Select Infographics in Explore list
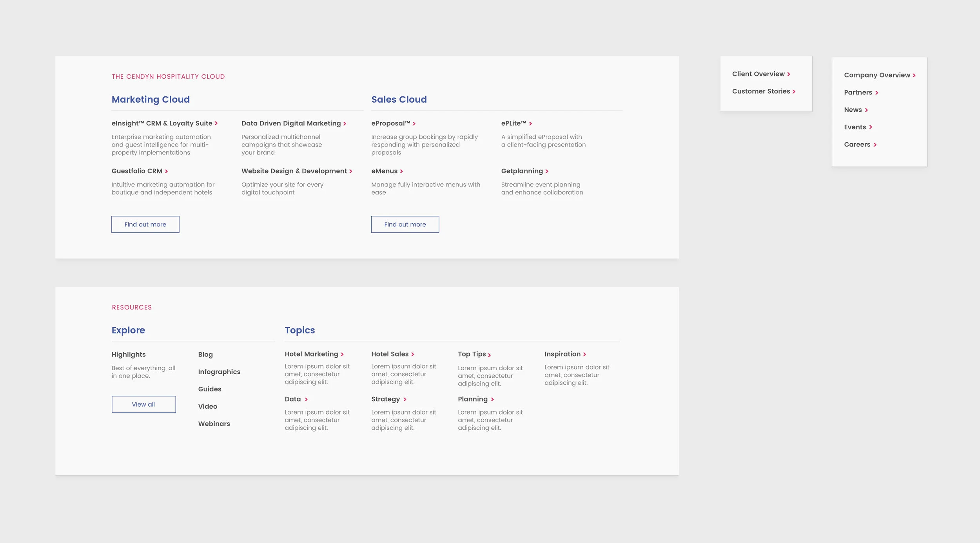The width and height of the screenshot is (980, 543). click(219, 372)
